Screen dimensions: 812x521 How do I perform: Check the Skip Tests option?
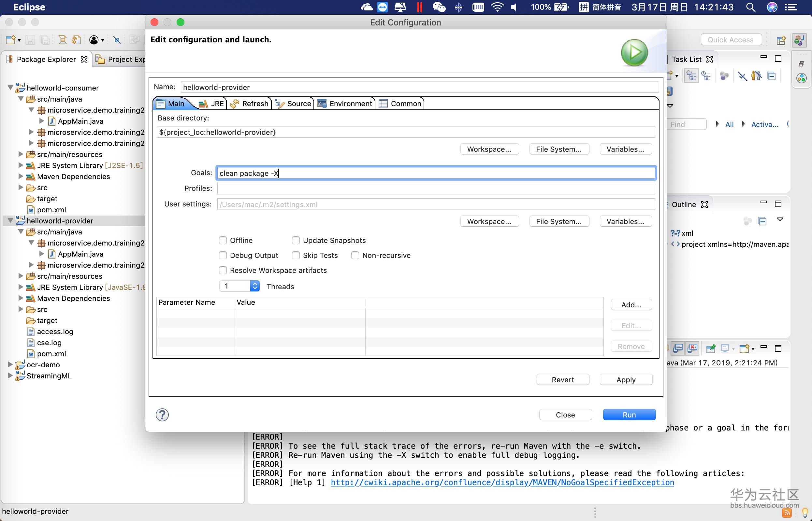pos(296,255)
